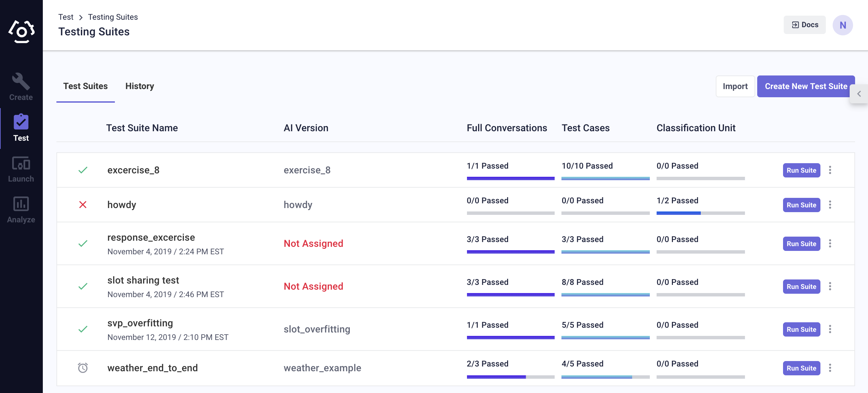Viewport: 868px width, 393px height.
Task: Open more options menu for howdy
Action: 830,205
